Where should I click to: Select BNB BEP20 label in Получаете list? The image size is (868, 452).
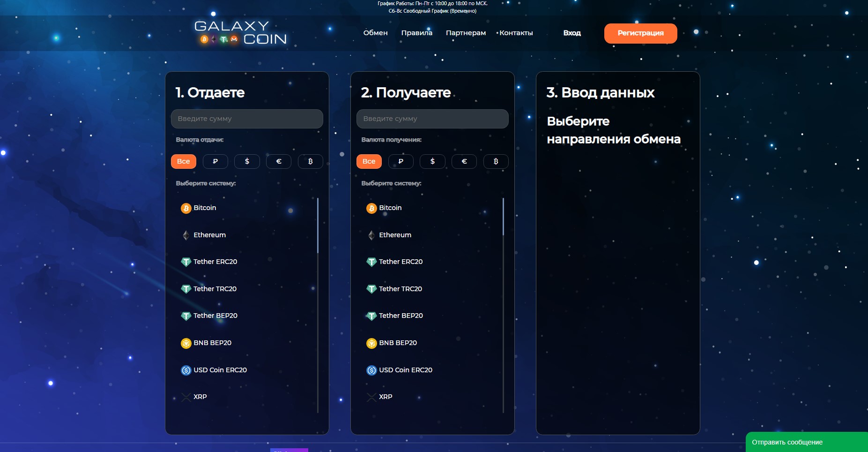pos(398,343)
